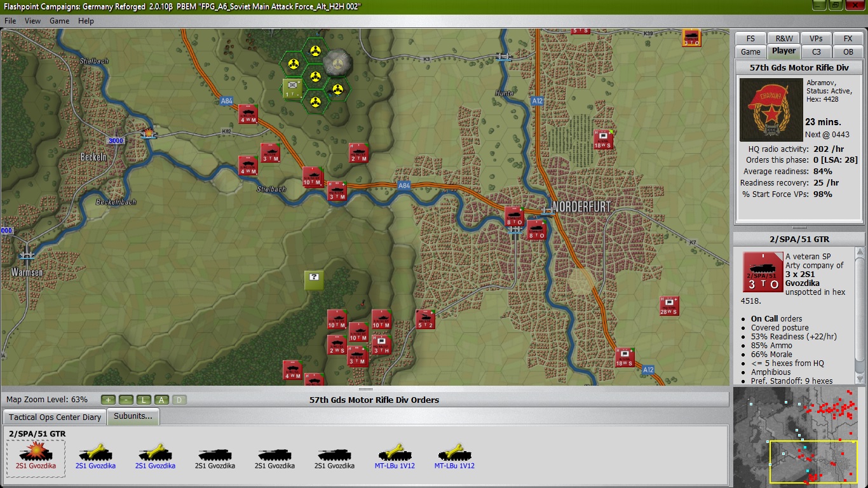
Task: Minimize the game window
Action: (x=820, y=5)
